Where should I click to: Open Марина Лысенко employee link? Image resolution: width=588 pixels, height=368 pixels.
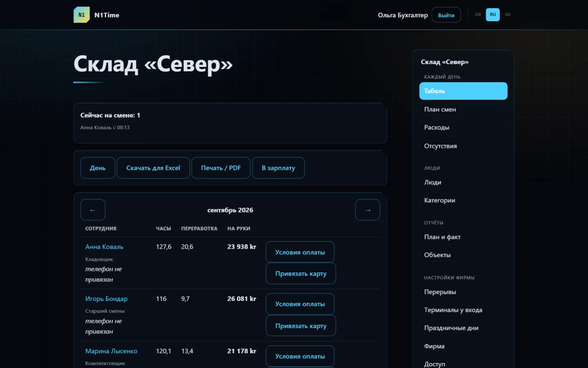[111, 351]
